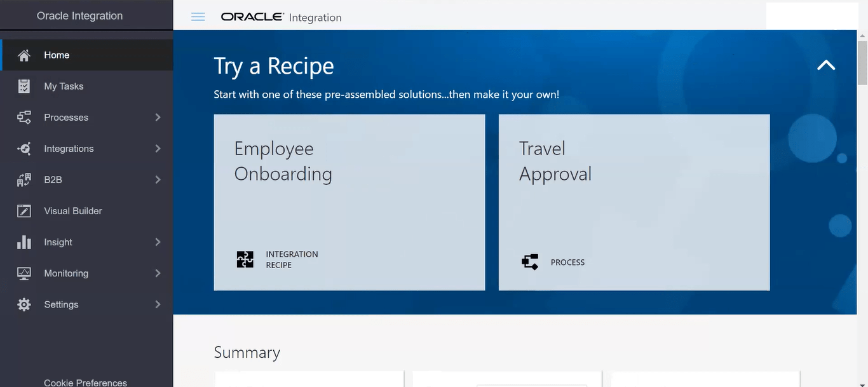Click the My Tasks icon
This screenshot has height=387, width=868.
(x=24, y=86)
